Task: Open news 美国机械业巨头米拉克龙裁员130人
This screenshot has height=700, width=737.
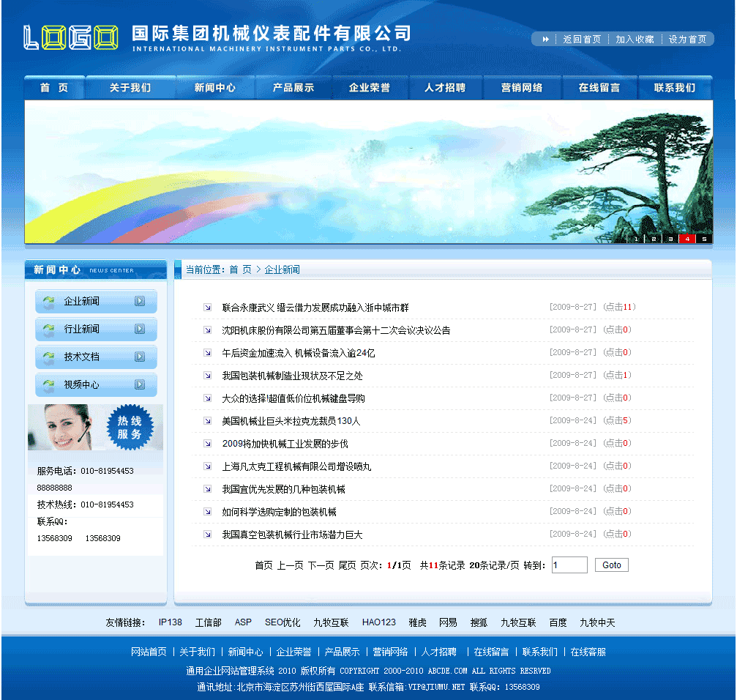Action: tap(291, 421)
